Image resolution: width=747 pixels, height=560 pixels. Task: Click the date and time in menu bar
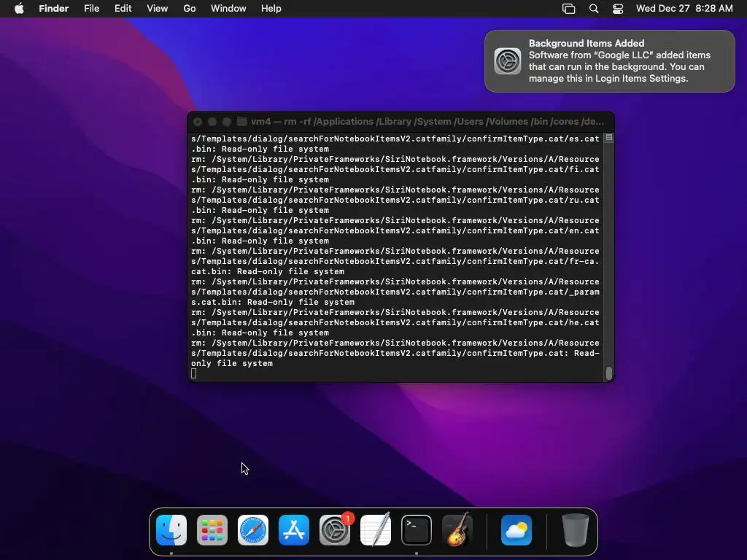[x=684, y=9]
